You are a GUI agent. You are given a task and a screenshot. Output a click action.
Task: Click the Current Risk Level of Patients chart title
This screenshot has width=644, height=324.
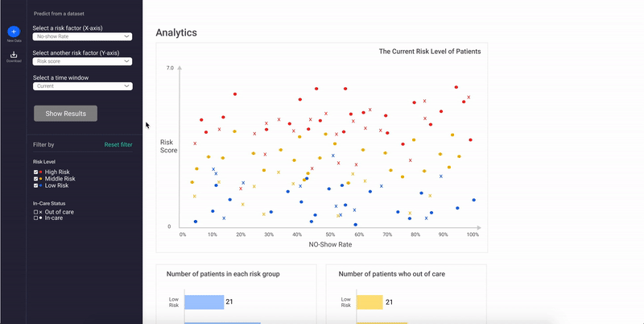click(x=429, y=52)
